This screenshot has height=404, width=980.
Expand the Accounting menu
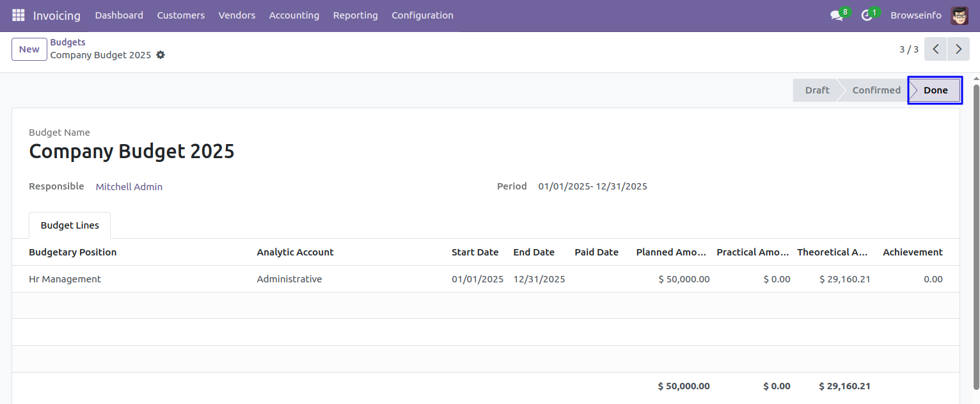point(294,15)
